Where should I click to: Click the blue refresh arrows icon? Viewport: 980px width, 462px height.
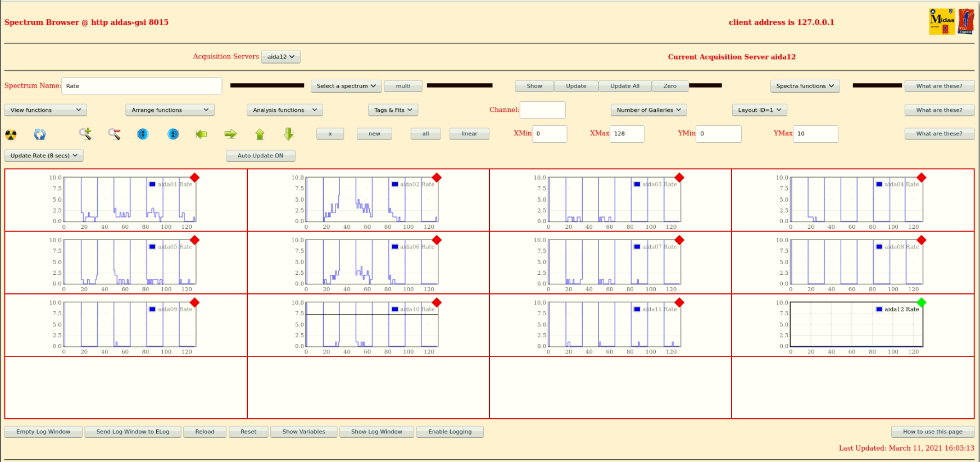[x=39, y=134]
